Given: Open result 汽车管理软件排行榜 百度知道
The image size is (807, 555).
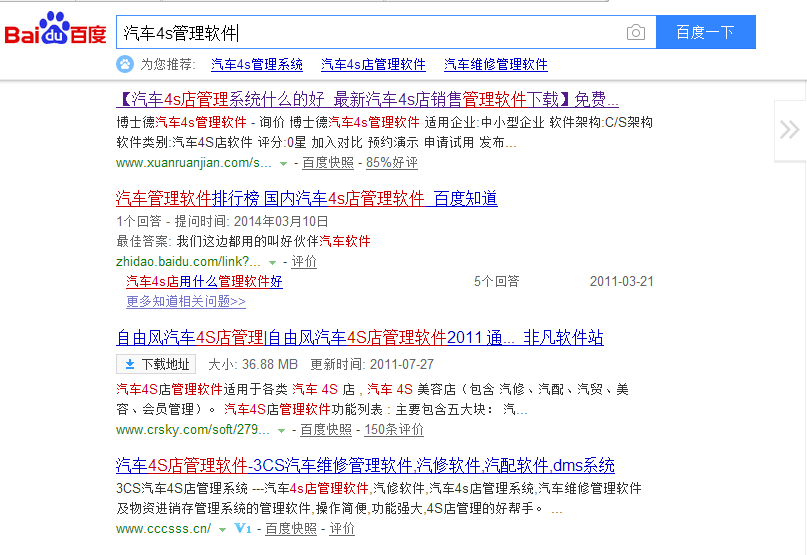Looking at the screenshot, I should coord(307,198).
